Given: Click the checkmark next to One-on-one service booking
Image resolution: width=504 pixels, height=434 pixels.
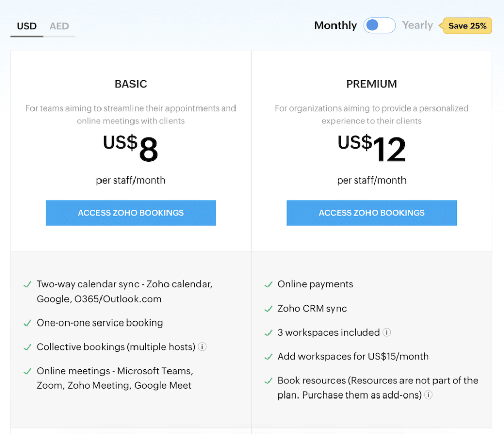Looking at the screenshot, I should pyautogui.click(x=27, y=323).
